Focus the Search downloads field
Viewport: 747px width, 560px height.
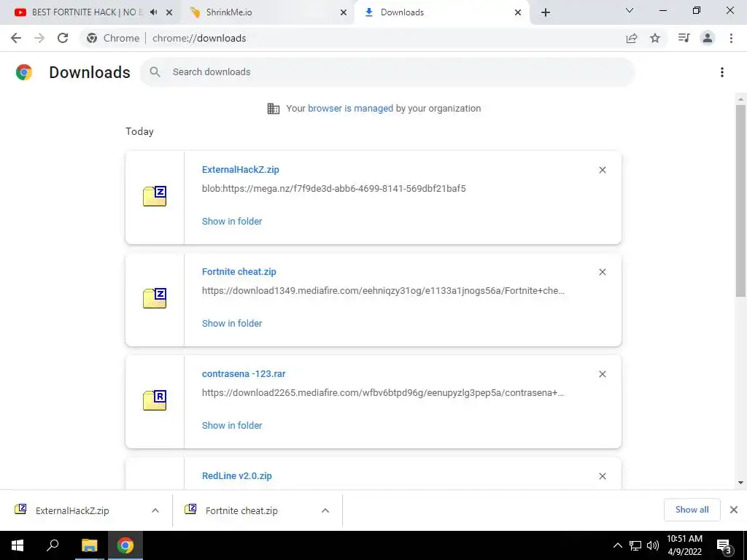click(x=387, y=72)
